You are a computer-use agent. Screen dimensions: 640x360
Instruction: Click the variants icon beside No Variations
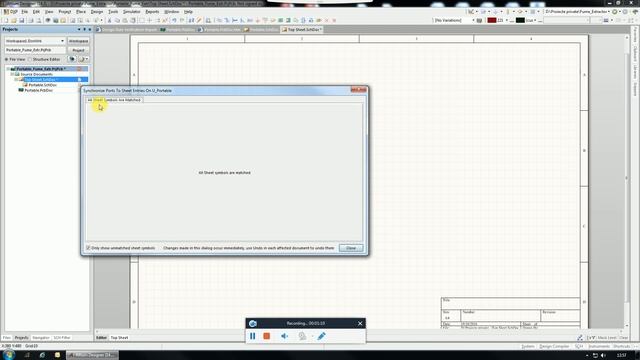coord(480,20)
